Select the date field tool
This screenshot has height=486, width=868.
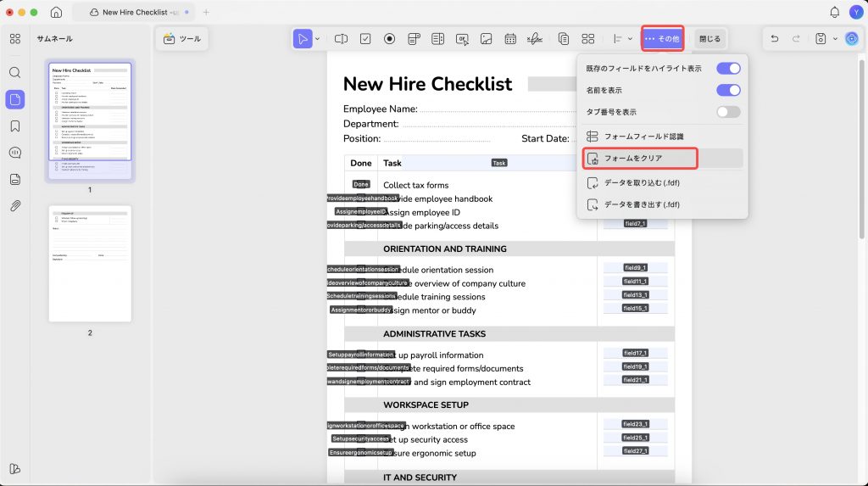tap(510, 39)
